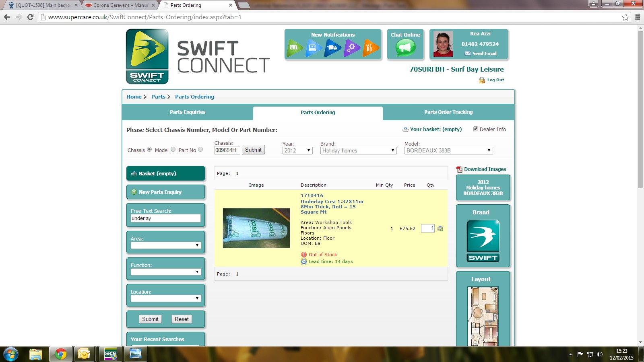The image size is (644, 362).
Task: Uncheck the Dealer Info checkbox
Action: (x=476, y=129)
